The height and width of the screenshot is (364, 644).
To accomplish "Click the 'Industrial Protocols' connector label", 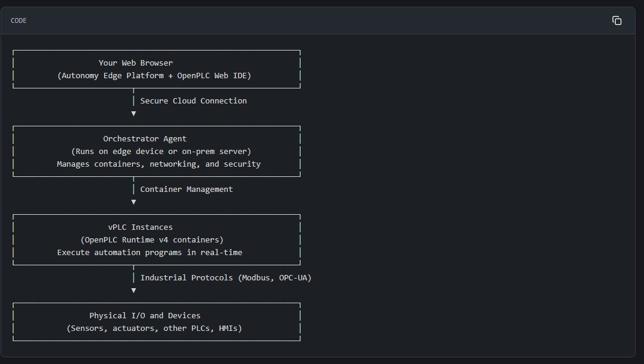I will coord(186,278).
